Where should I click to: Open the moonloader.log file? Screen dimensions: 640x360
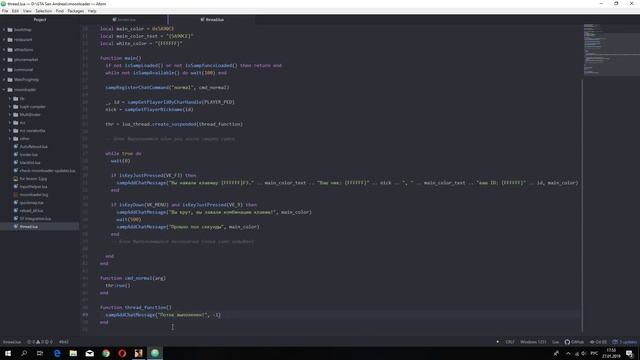33,195
